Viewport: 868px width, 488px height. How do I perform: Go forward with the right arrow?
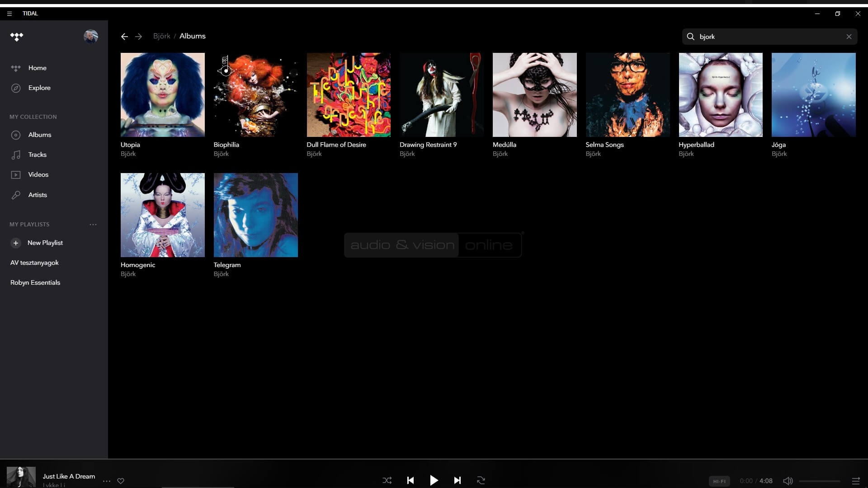coord(139,37)
